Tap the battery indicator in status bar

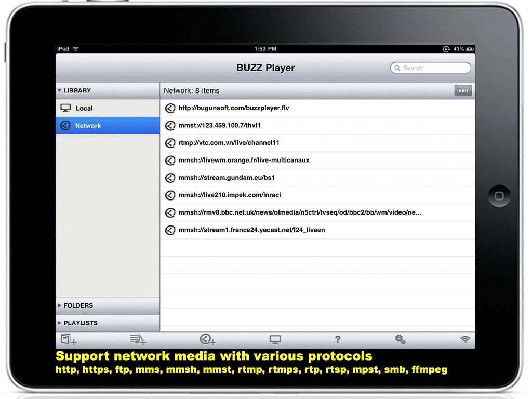point(470,49)
